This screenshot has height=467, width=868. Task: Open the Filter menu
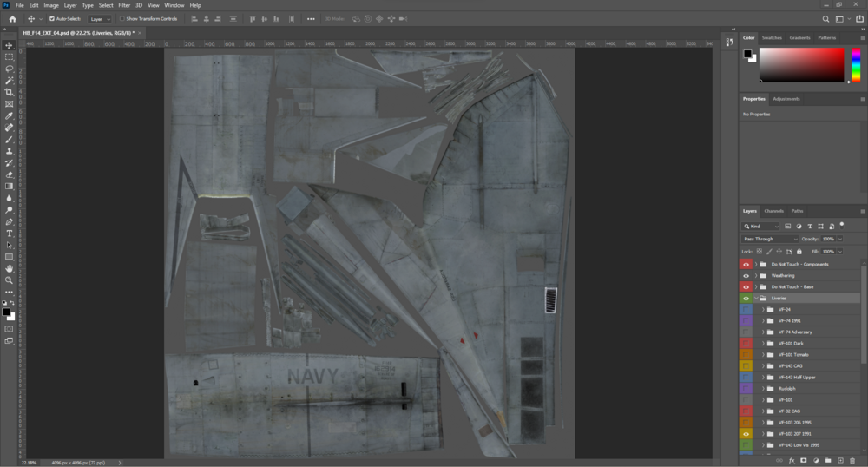[x=124, y=5]
